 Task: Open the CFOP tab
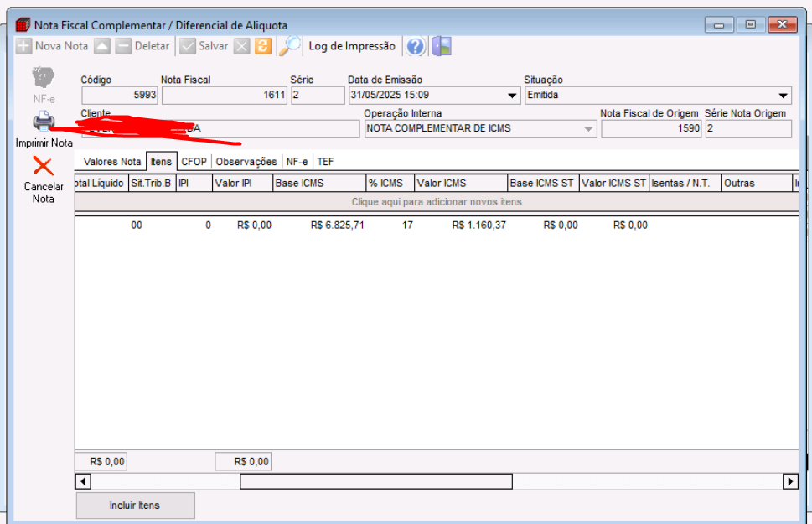[x=194, y=162]
